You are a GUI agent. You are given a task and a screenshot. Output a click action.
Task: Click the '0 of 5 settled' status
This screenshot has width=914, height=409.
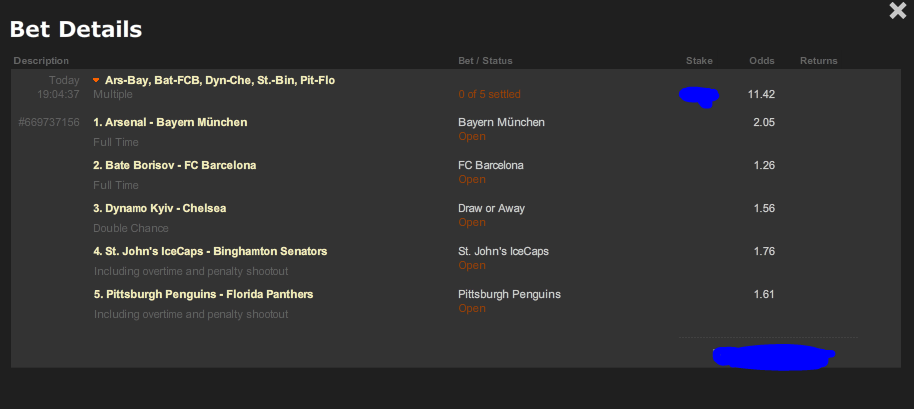(489, 95)
